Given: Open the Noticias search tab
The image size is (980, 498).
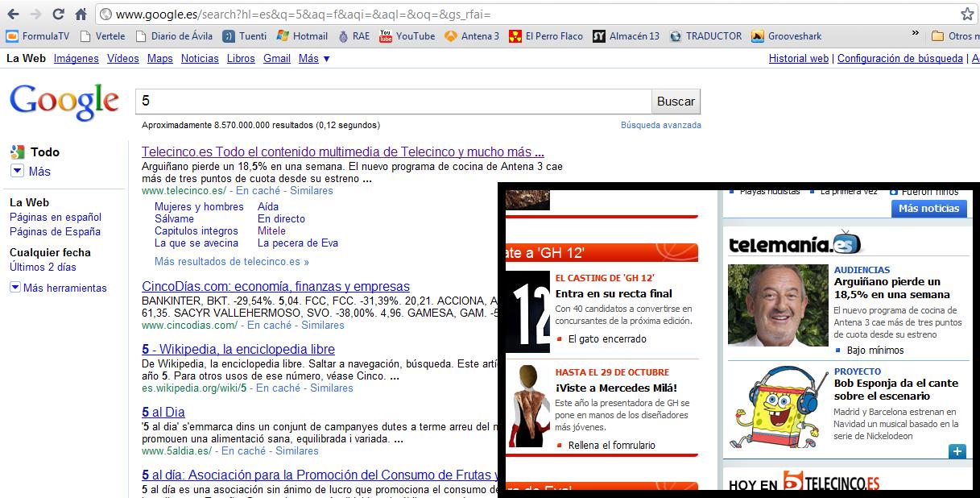Looking at the screenshot, I should 200,58.
